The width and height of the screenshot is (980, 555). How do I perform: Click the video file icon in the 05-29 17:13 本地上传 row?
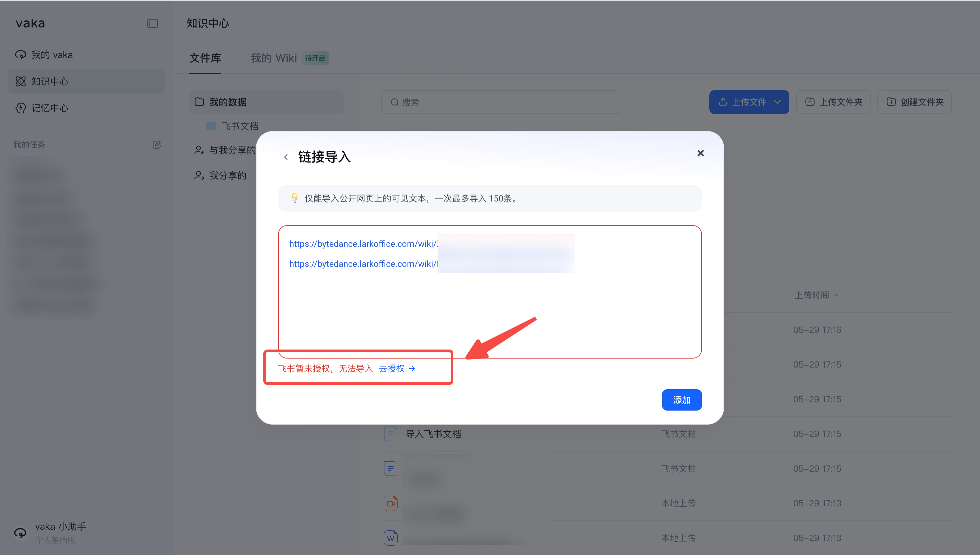pyautogui.click(x=390, y=503)
